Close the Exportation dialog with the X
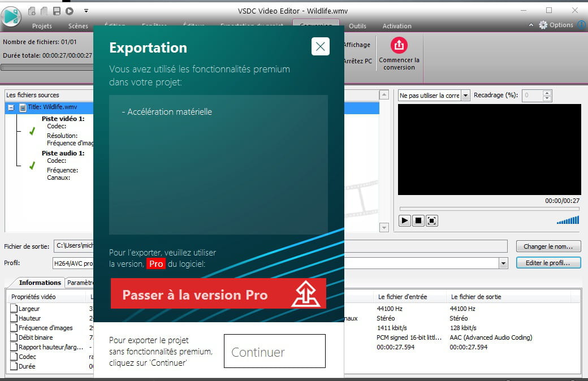Viewport: 588px width, 381px height. pyautogui.click(x=320, y=46)
